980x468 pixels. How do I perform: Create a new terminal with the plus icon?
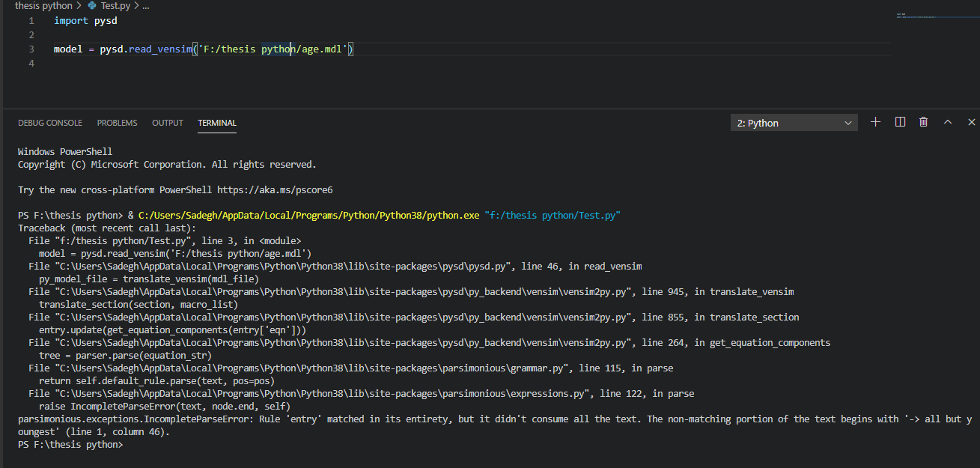click(875, 121)
